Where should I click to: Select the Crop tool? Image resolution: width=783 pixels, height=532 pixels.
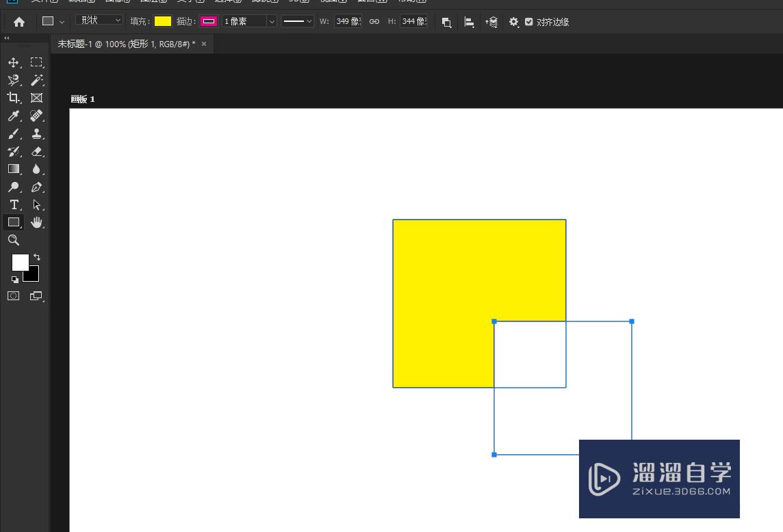14,98
